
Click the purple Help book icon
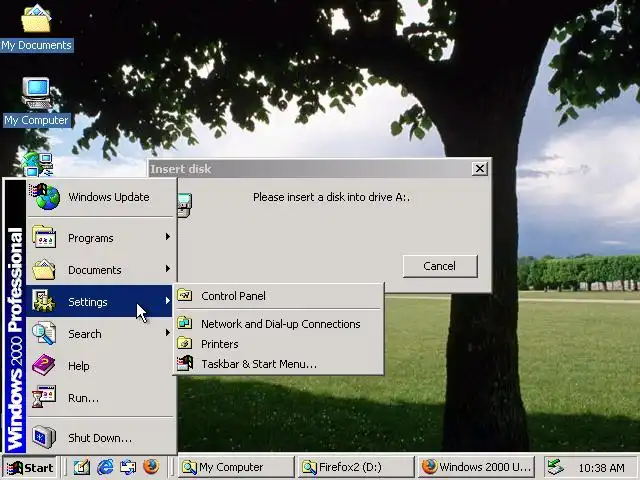pyautogui.click(x=43, y=365)
